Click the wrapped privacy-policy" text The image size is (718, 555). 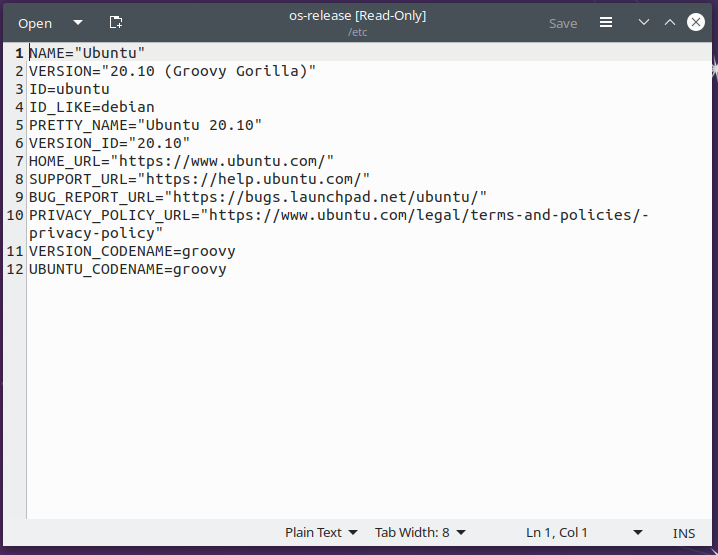pos(96,233)
